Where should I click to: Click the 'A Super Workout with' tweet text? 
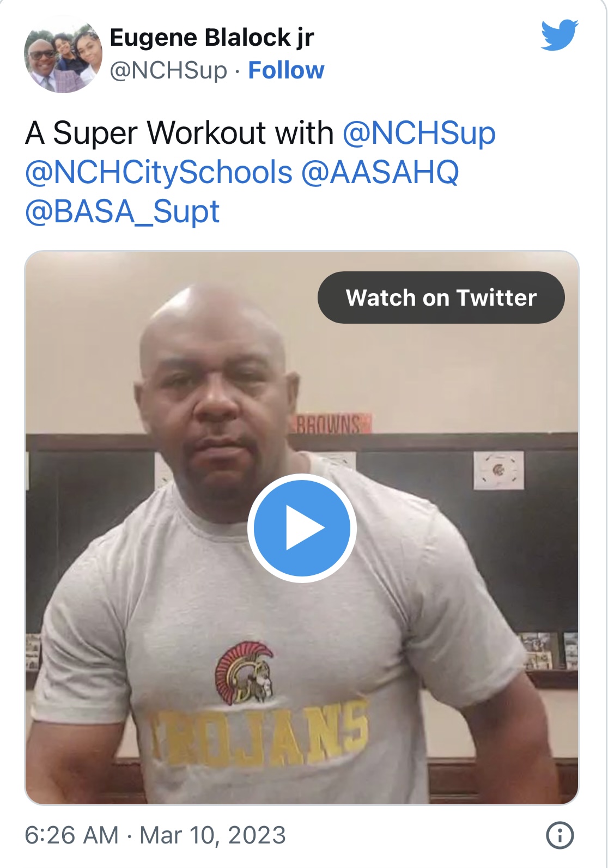179,133
